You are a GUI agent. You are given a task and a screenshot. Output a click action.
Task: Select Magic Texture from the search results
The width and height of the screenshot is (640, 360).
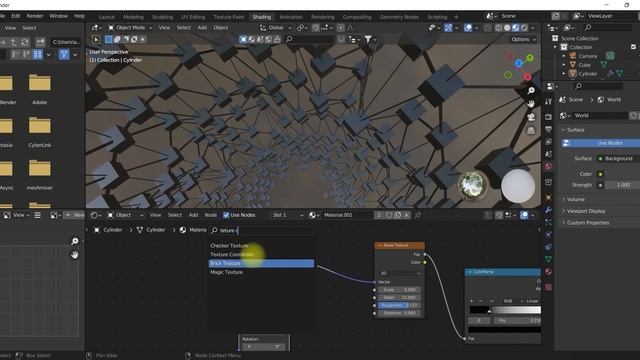point(227,272)
